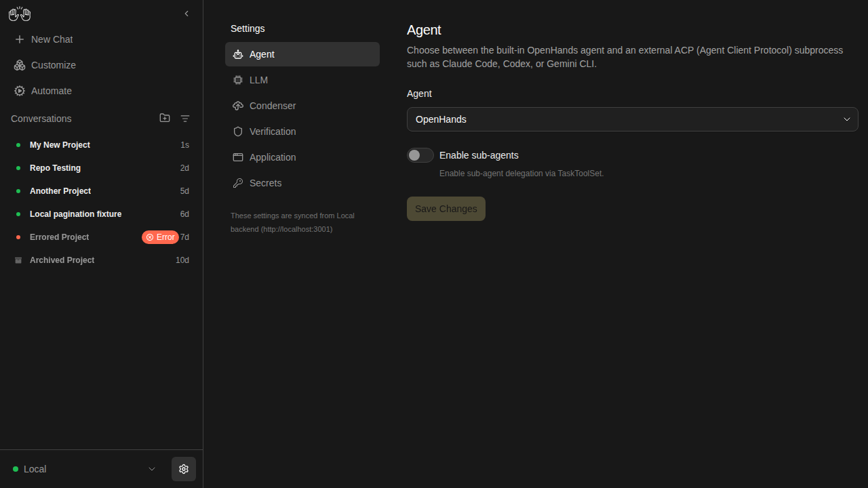Open the My New Project conversation

(101, 145)
